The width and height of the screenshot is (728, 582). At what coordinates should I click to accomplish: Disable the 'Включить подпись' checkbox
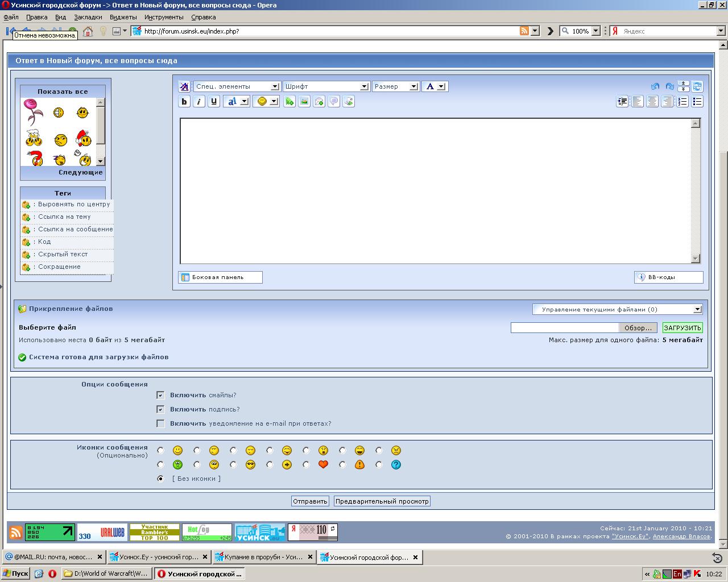tap(160, 409)
